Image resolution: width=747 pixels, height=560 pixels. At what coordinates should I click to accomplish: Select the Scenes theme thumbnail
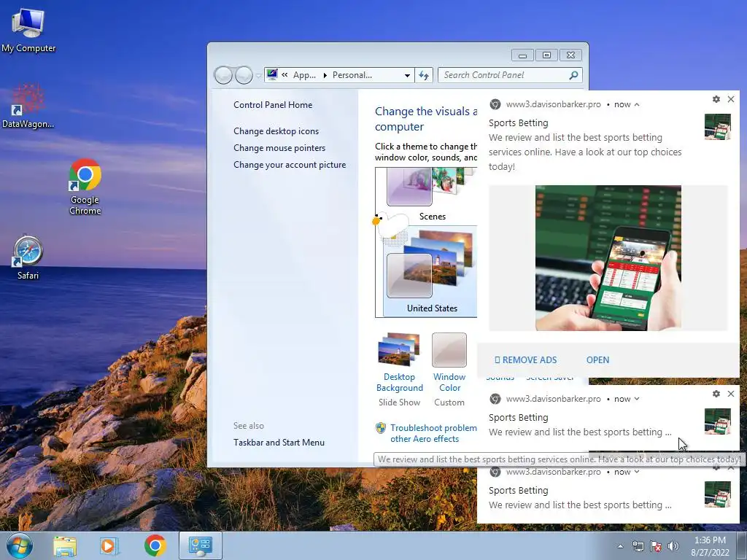432,195
